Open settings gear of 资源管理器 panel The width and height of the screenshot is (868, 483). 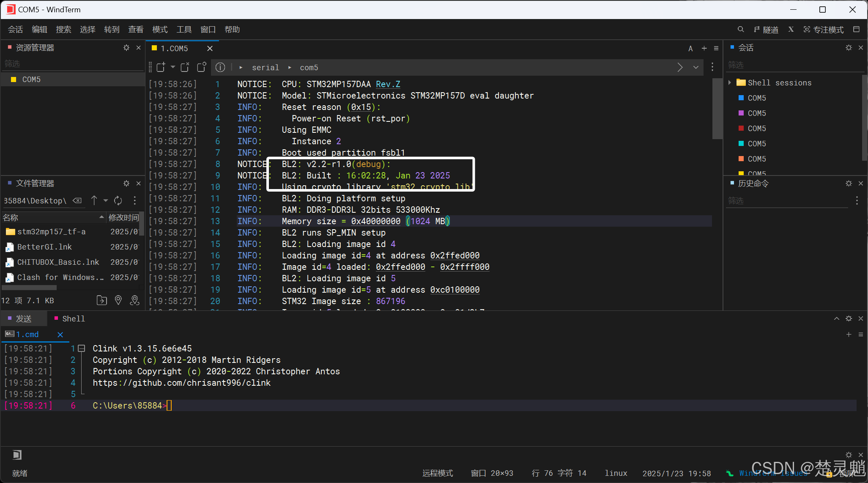(126, 48)
